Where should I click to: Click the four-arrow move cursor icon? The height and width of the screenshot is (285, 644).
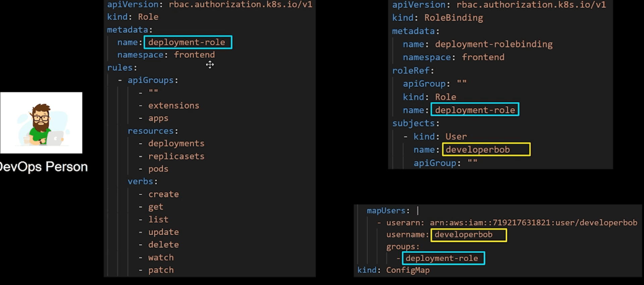pos(210,65)
